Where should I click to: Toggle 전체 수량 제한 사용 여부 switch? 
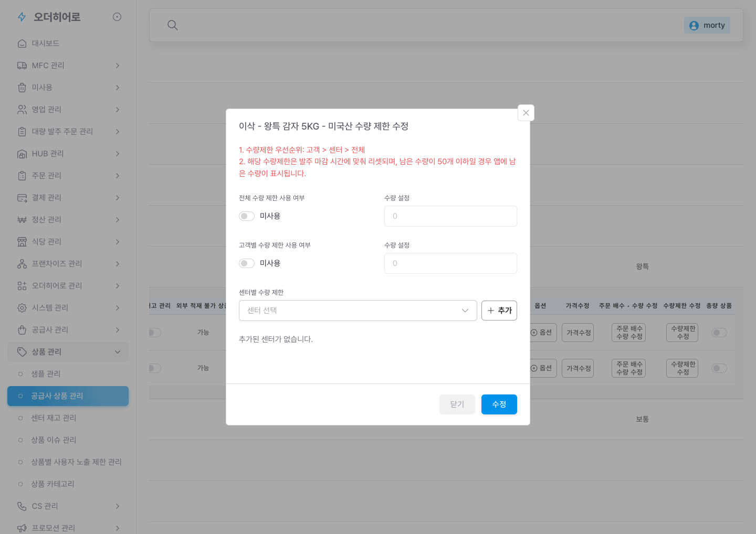[247, 216]
